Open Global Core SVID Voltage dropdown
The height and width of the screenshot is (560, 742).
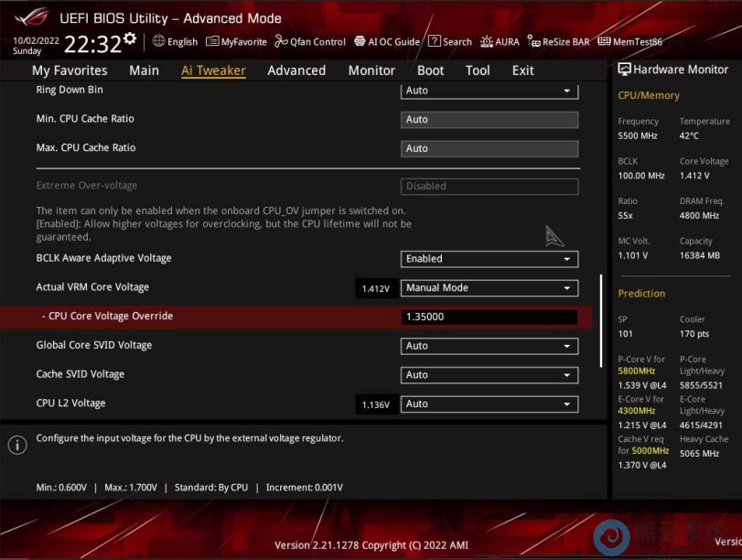(x=489, y=346)
